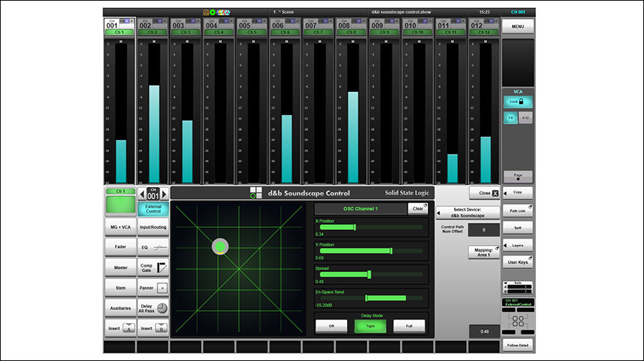Open the Master section
The height and width of the screenshot is (361, 644).
[120, 267]
